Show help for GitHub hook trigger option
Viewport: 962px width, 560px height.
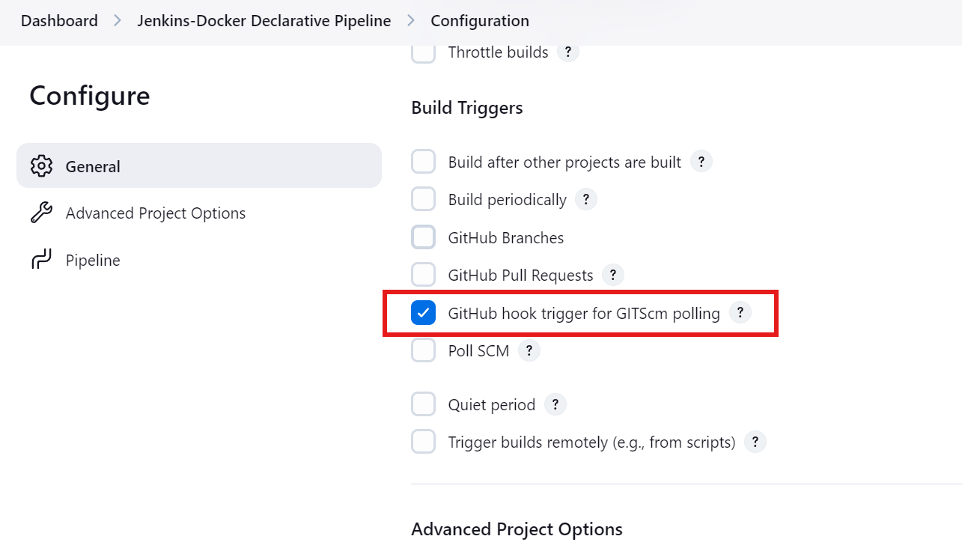(740, 312)
